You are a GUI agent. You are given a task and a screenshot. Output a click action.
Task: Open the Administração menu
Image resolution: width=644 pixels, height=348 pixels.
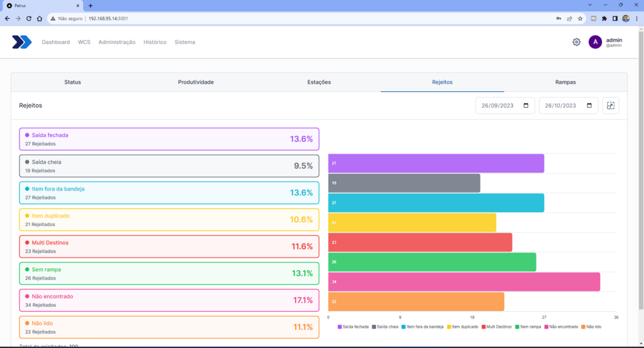point(116,42)
